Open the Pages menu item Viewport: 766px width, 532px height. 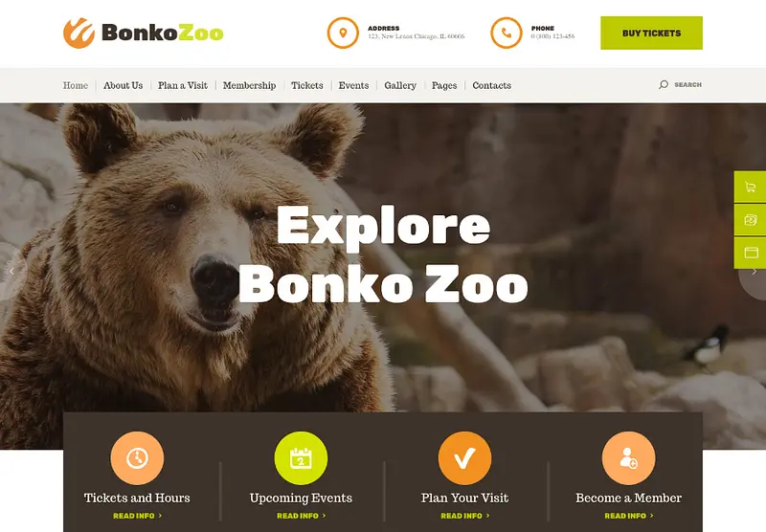pyautogui.click(x=444, y=85)
